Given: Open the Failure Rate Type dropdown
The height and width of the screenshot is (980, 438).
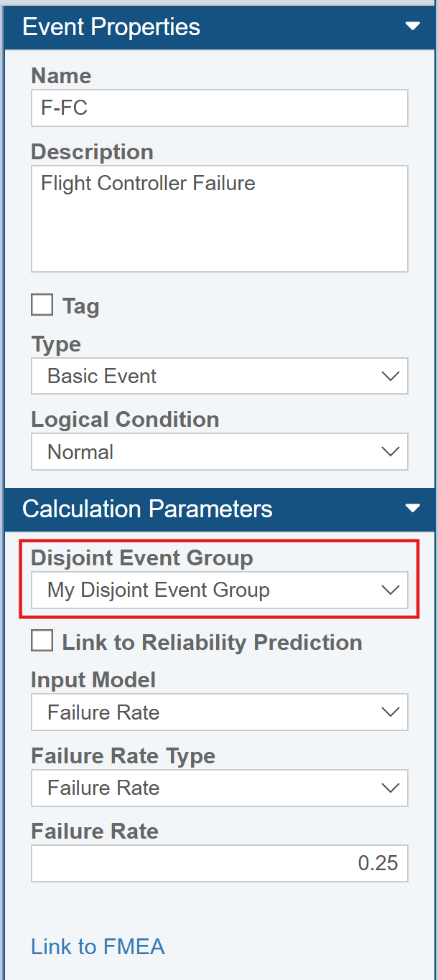Looking at the screenshot, I should tap(219, 788).
